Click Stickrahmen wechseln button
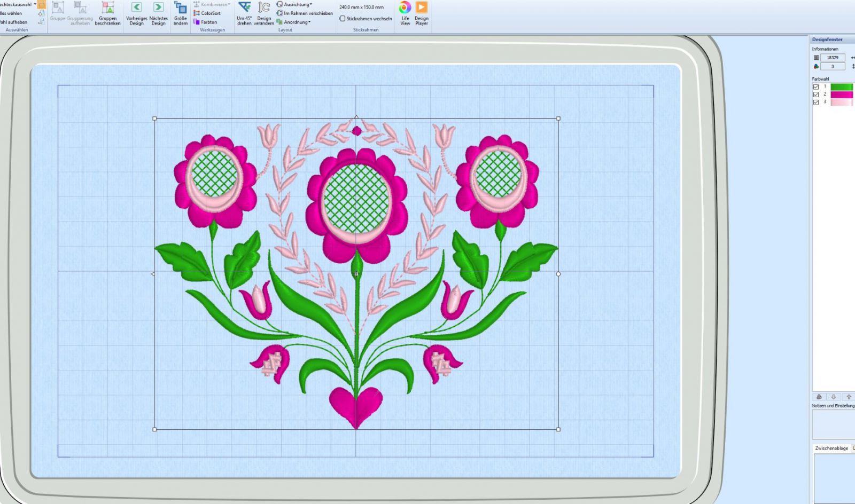The height and width of the screenshot is (504, 855). (366, 19)
